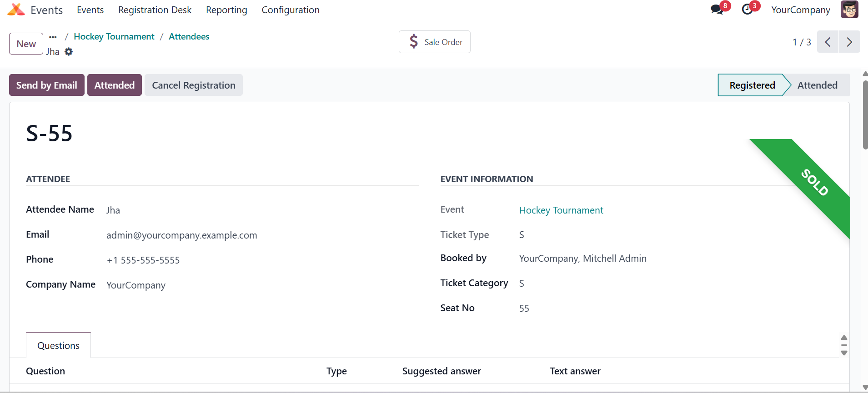Open the Hockey Tournament event link
Viewport: 868px width, 393px height.
pos(561,210)
